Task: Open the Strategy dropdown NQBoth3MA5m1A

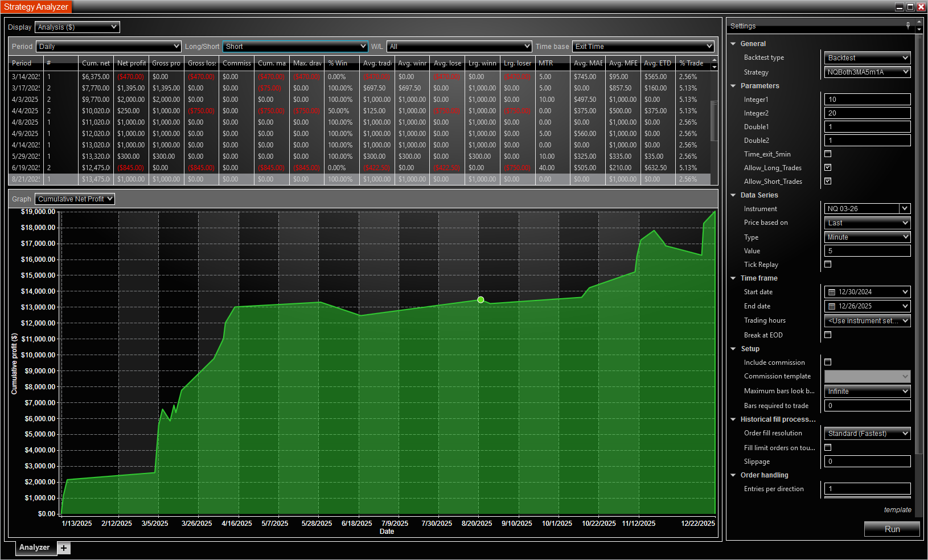Action: point(867,72)
